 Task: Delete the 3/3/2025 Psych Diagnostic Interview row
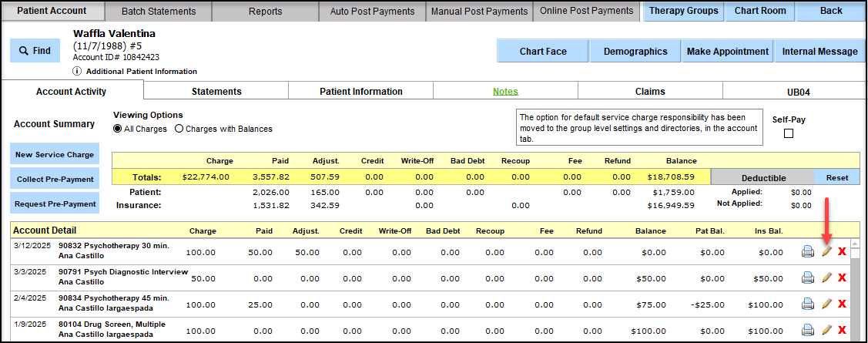[x=842, y=277]
